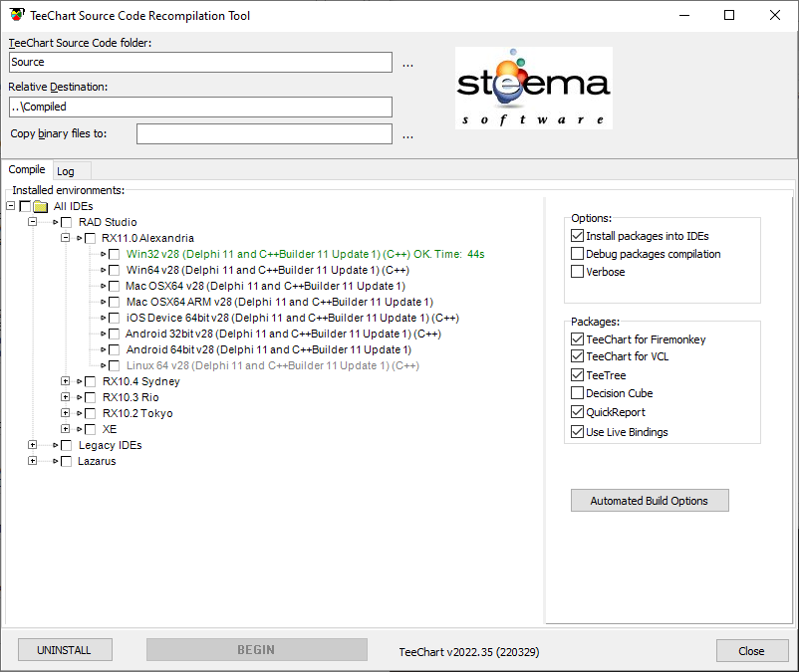Check Android 64bit v28 checkbox
Screen dimensions: 799x672
coord(115,349)
